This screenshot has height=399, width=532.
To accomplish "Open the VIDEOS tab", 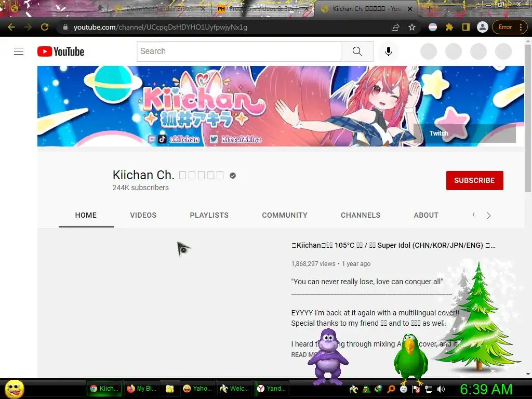I will [x=143, y=215].
